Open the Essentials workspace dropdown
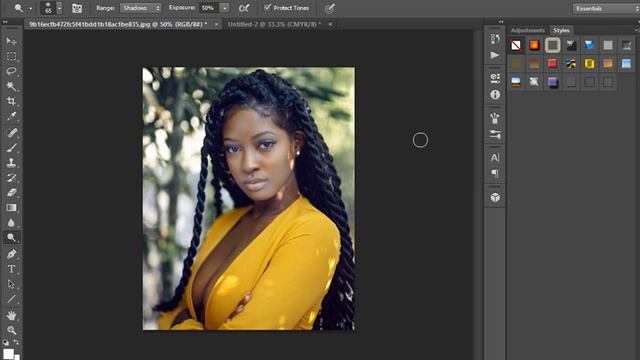The width and height of the screenshot is (640, 360). point(606,9)
